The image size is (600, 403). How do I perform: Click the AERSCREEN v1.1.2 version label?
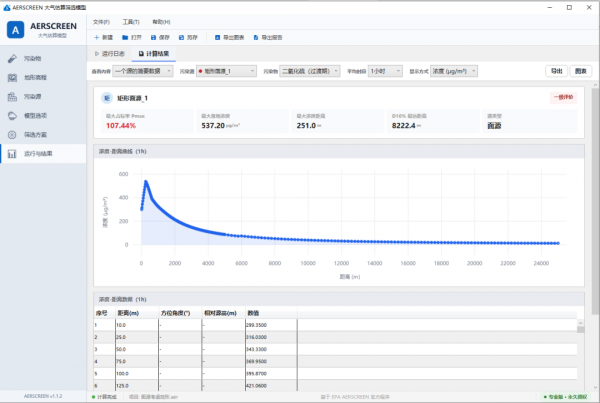click(43, 396)
